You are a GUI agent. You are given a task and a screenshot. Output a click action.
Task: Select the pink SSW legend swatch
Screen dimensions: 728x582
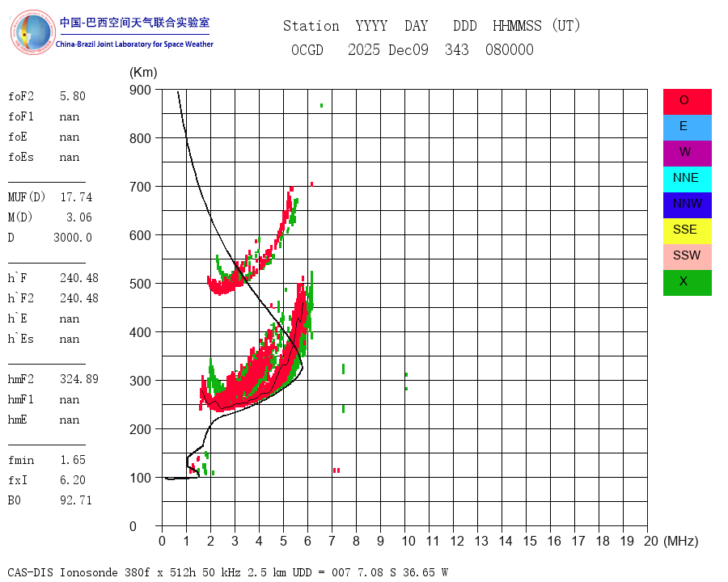point(687,257)
